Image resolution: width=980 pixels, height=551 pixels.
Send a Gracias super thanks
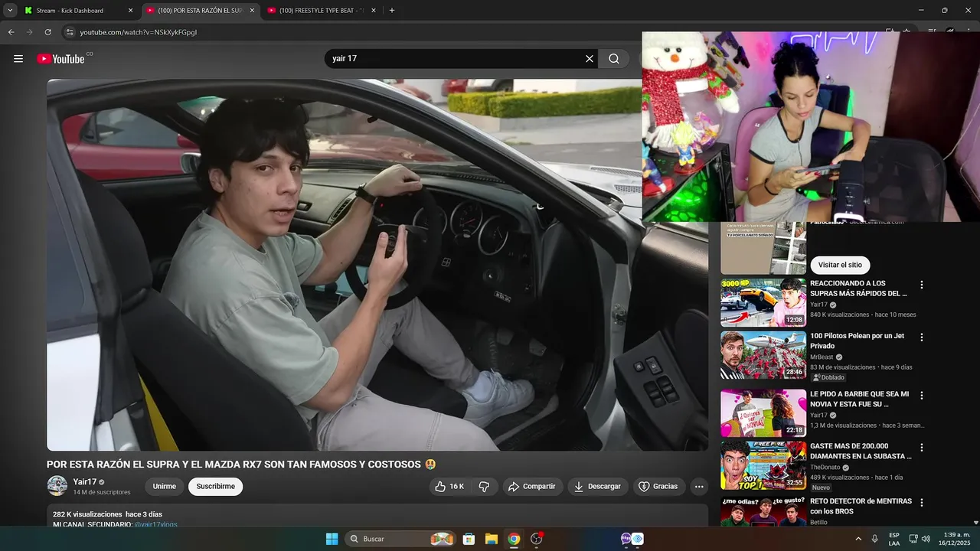[658, 487]
